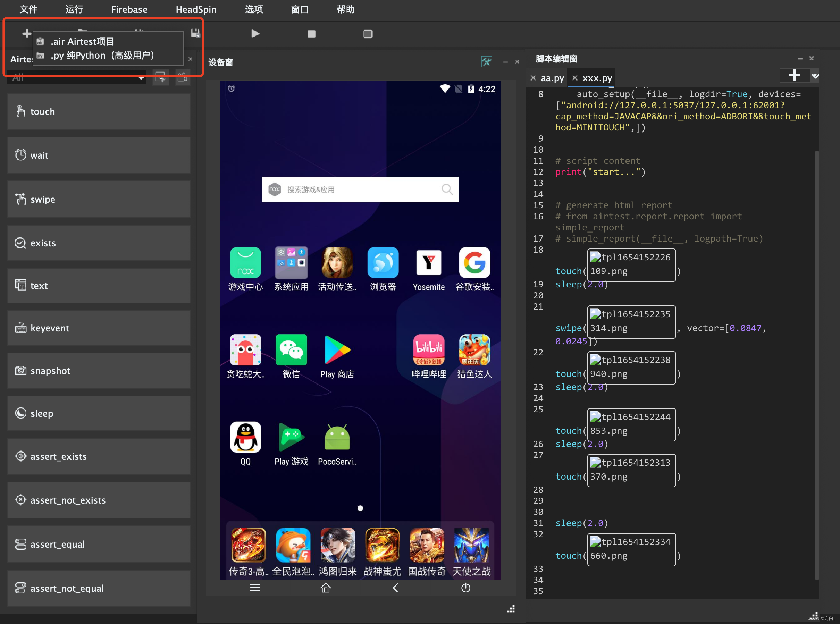Open the 选项 menu

point(254,9)
